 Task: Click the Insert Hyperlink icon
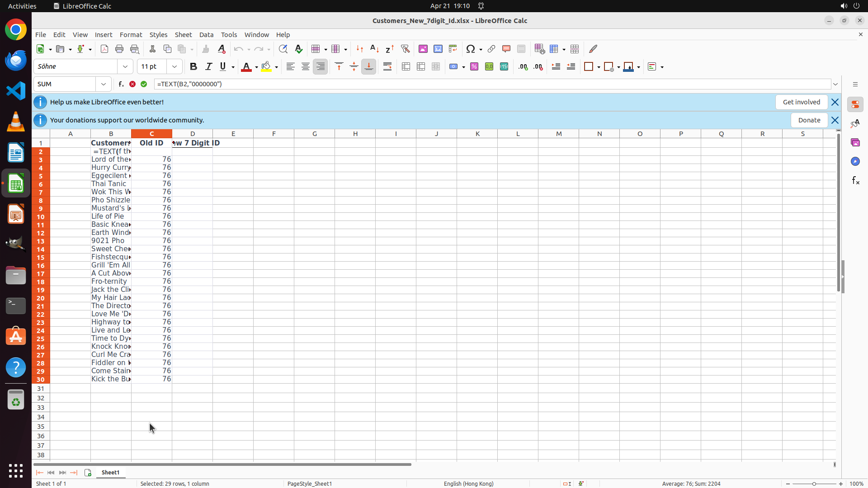[x=491, y=49]
